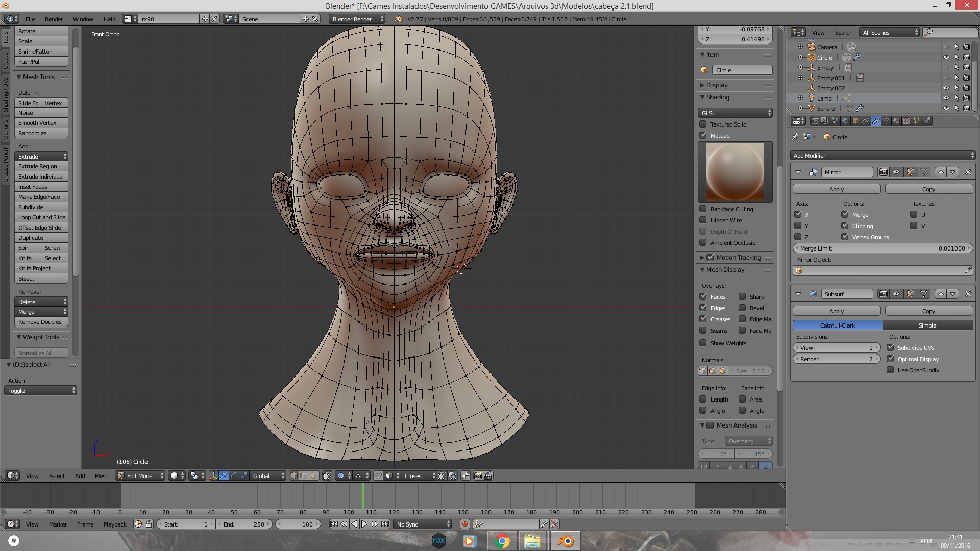This screenshot has width=980, height=551.
Task: Select the rotate manipulator arc icon
Action: point(234,475)
